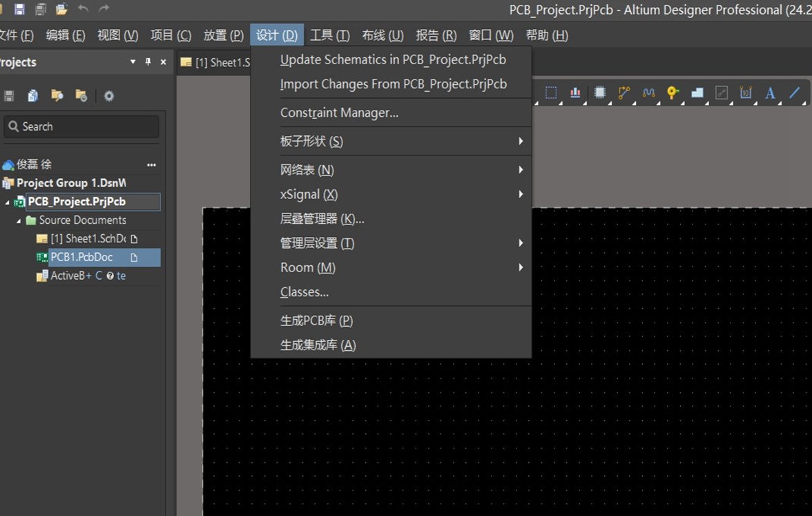The height and width of the screenshot is (516, 812).
Task: Pin the Projects panel
Action: pos(148,61)
